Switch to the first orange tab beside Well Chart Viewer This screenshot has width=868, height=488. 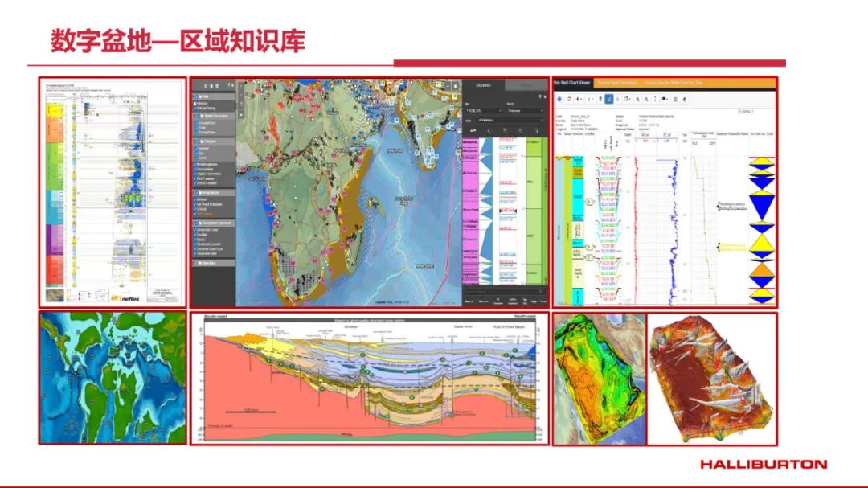point(617,83)
